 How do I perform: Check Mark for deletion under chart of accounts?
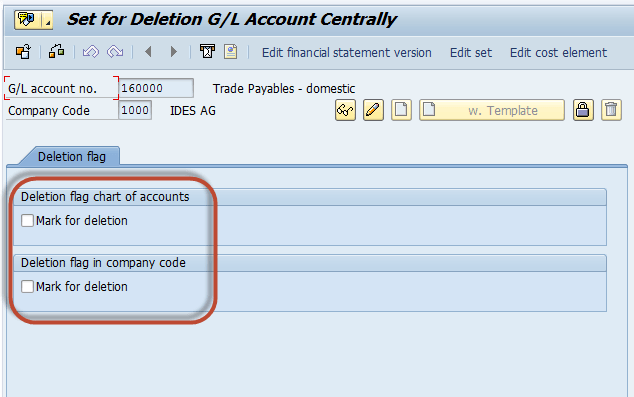27,221
